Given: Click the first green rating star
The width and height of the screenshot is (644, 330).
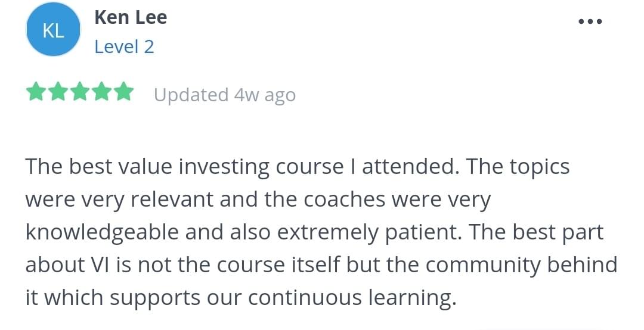Looking at the screenshot, I should (36, 93).
